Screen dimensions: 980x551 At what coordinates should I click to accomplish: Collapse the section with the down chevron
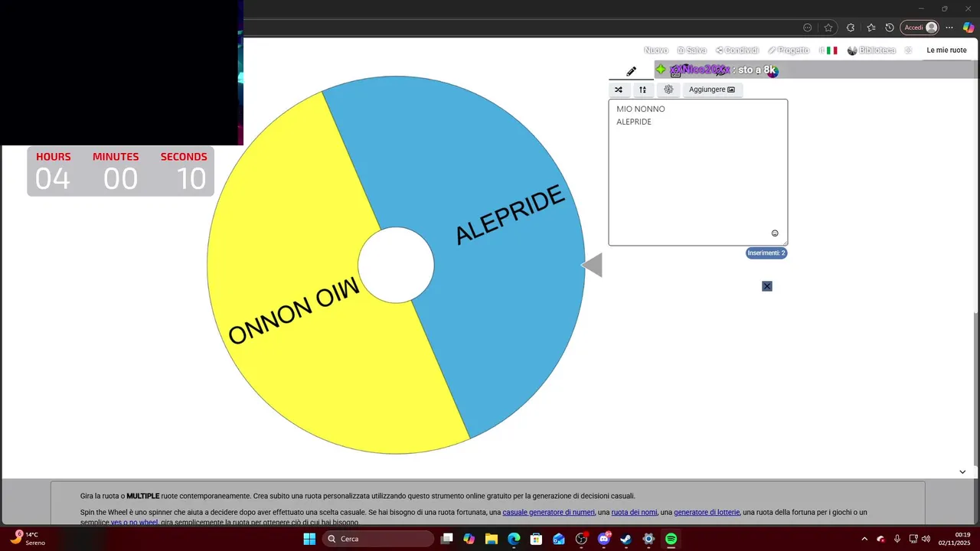pos(962,471)
